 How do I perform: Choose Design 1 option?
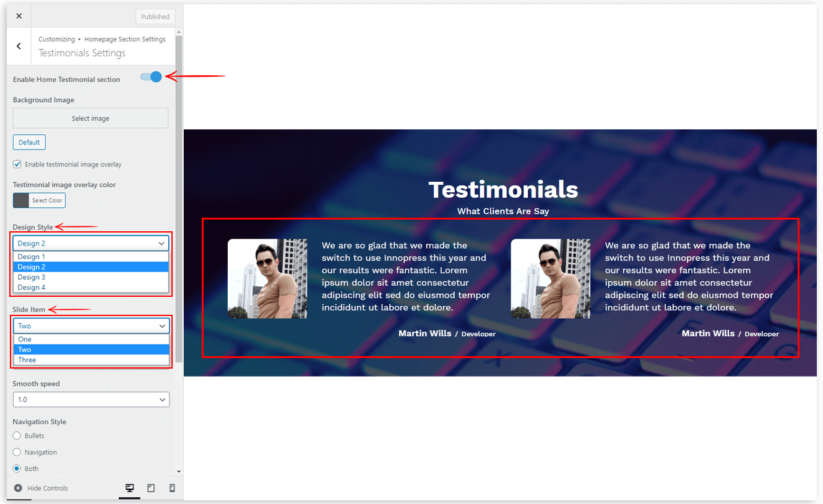(91, 257)
